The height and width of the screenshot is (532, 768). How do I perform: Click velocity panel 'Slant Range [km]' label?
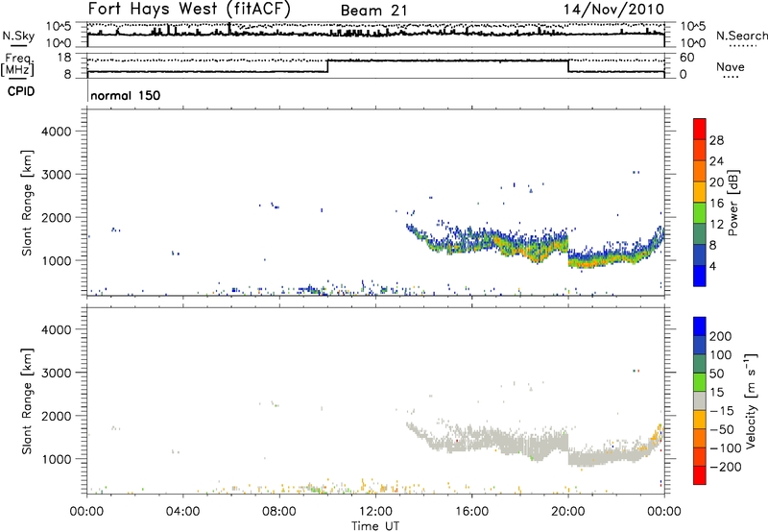(x=27, y=401)
